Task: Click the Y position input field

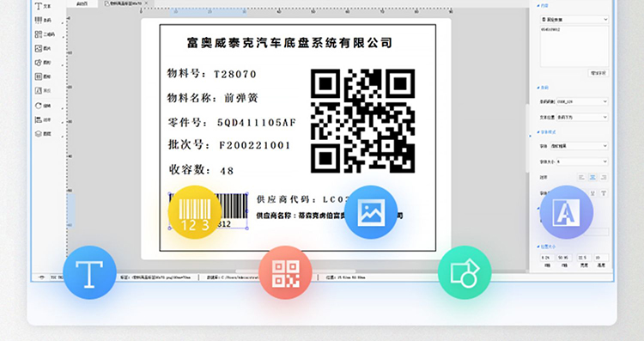Action: pyautogui.click(x=564, y=258)
